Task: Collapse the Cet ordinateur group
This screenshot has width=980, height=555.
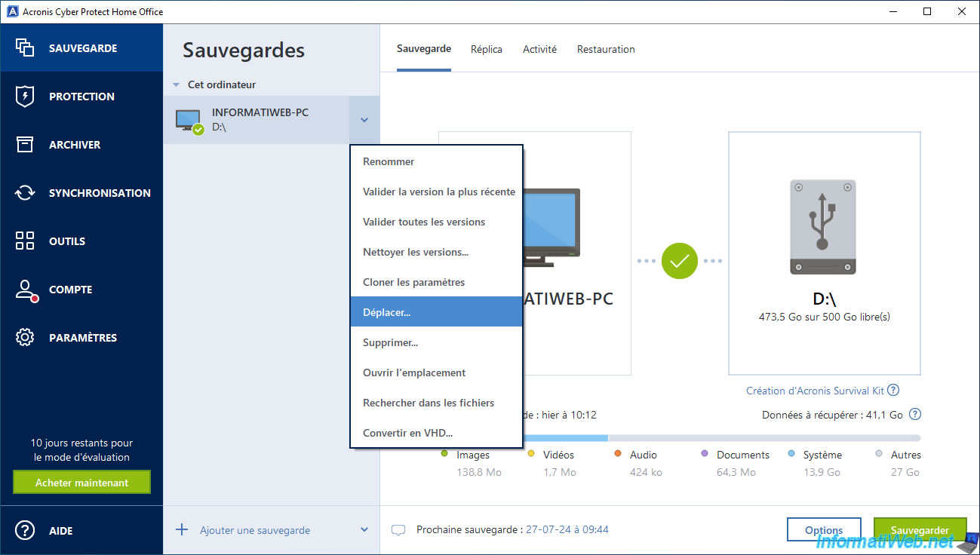Action: 176,85
